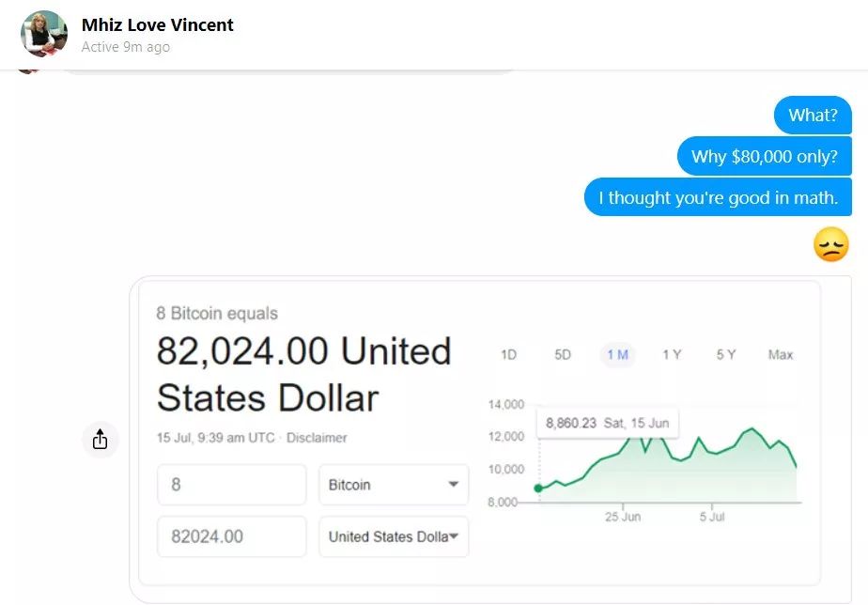Screen dimensions: 868x605
Task: Select the 5D chart range
Action: (563, 355)
